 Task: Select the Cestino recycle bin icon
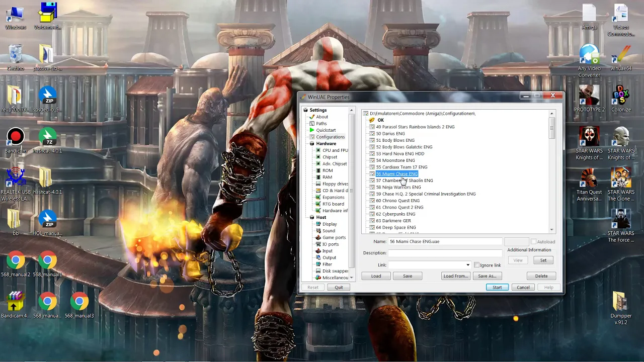coord(16,58)
